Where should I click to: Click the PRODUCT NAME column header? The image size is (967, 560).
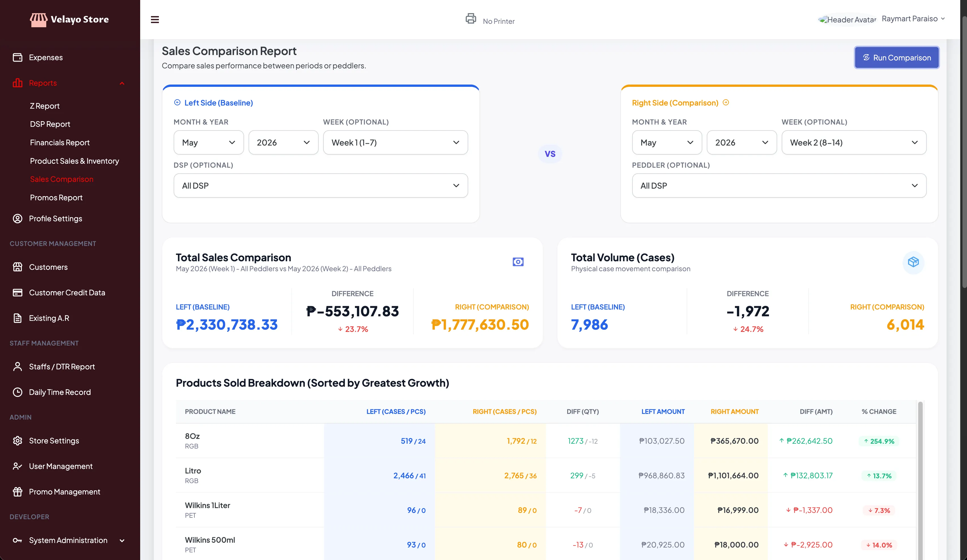[210, 412]
